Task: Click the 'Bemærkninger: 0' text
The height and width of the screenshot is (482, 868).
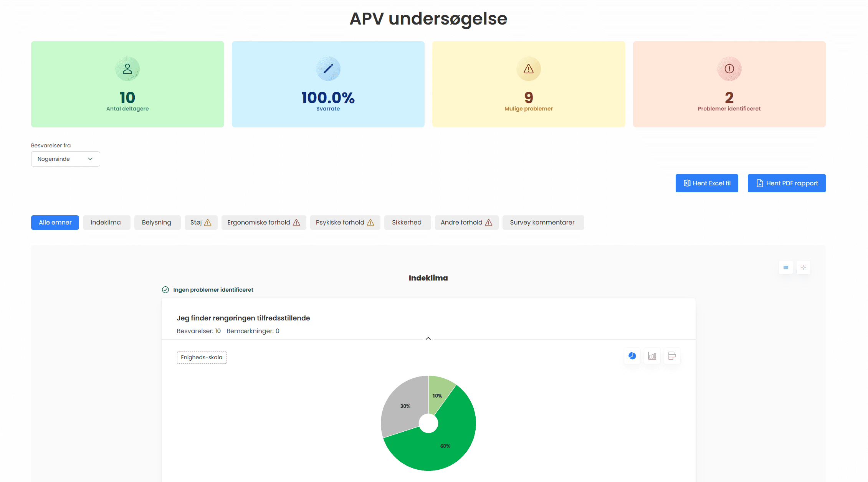Action: [253, 331]
